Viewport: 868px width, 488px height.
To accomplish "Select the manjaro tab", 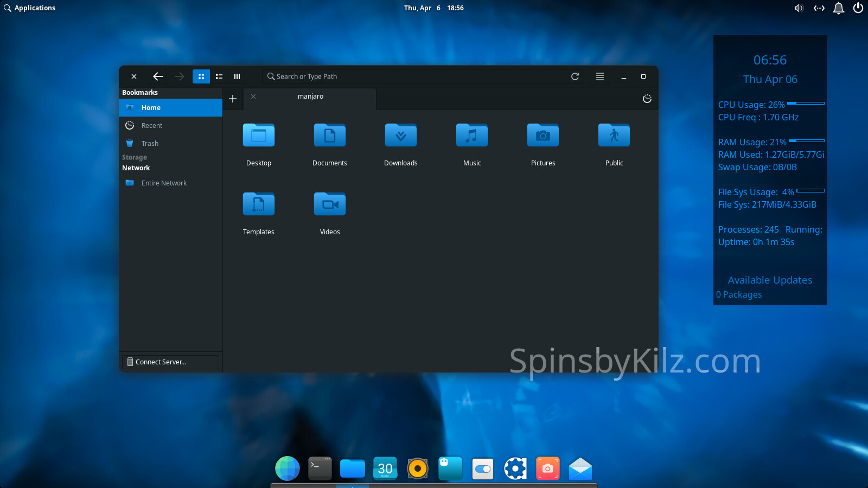I will pos(310,97).
